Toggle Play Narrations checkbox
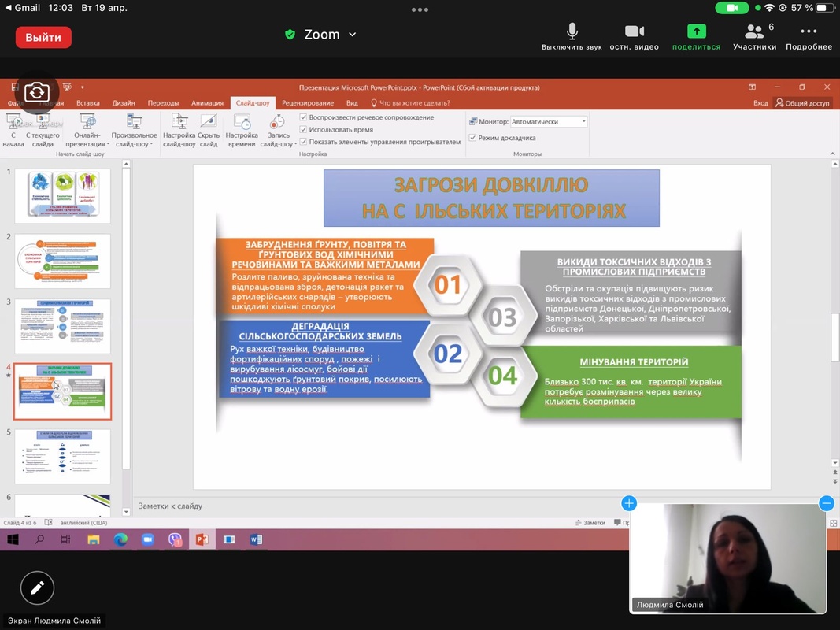Screen dimensions: 840x630 303,117
